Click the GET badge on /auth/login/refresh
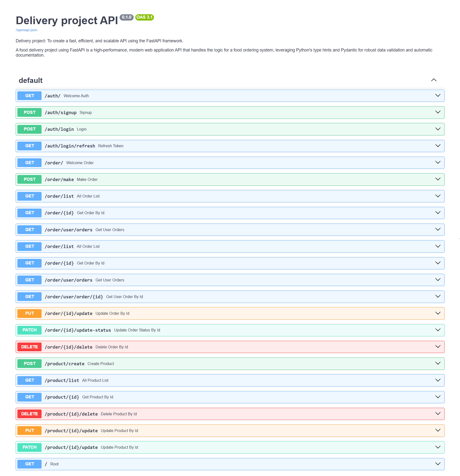 tap(29, 146)
